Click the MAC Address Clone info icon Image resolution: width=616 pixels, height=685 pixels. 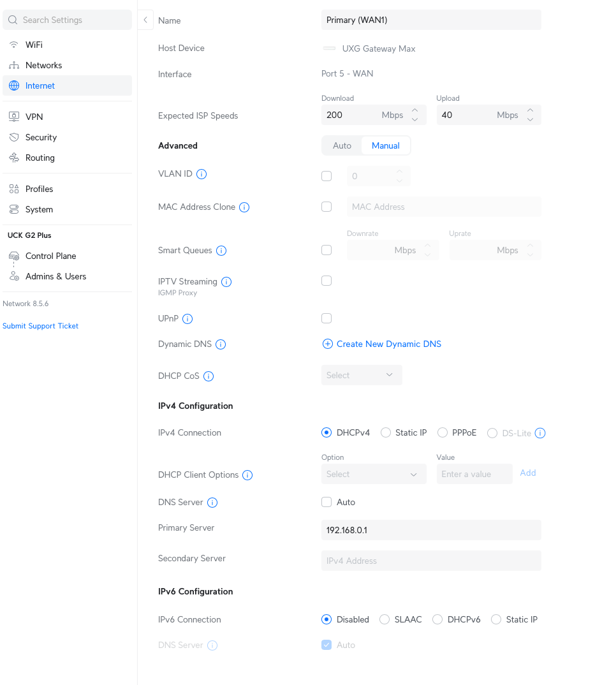coord(244,207)
